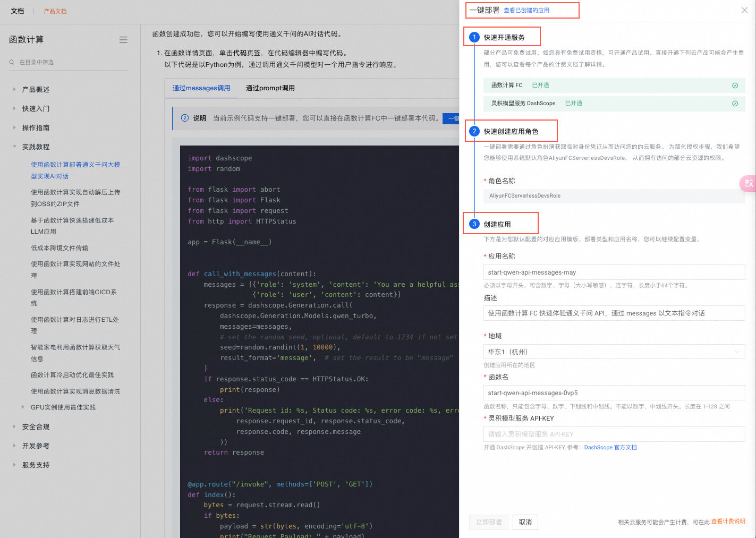Click the 取消 button
The image size is (756, 538).
pyautogui.click(x=525, y=522)
